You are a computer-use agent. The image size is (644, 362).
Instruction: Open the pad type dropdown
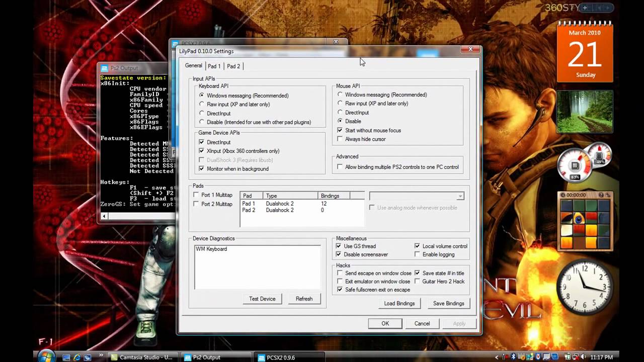click(417, 196)
